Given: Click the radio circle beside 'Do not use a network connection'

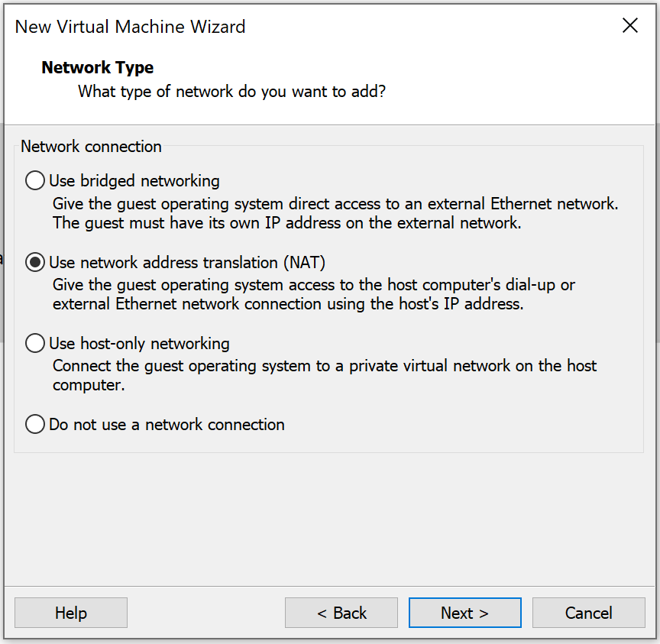Looking at the screenshot, I should pyautogui.click(x=34, y=424).
